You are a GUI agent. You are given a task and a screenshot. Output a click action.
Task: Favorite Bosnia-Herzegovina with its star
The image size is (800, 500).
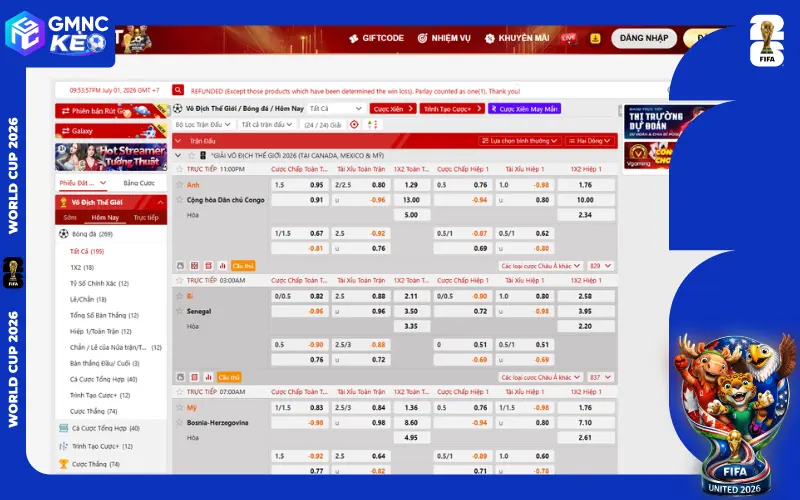(180, 422)
